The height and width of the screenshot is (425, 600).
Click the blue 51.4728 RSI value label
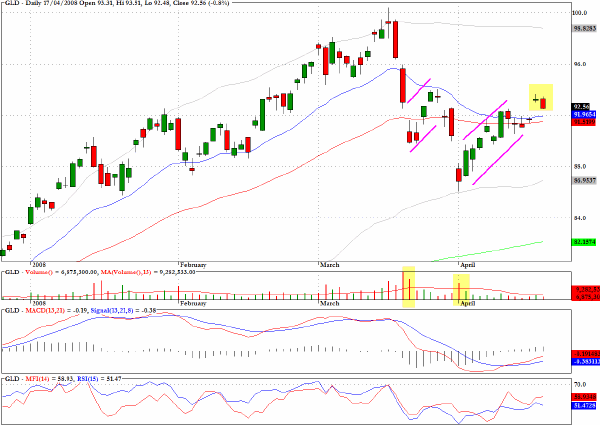coord(584,405)
